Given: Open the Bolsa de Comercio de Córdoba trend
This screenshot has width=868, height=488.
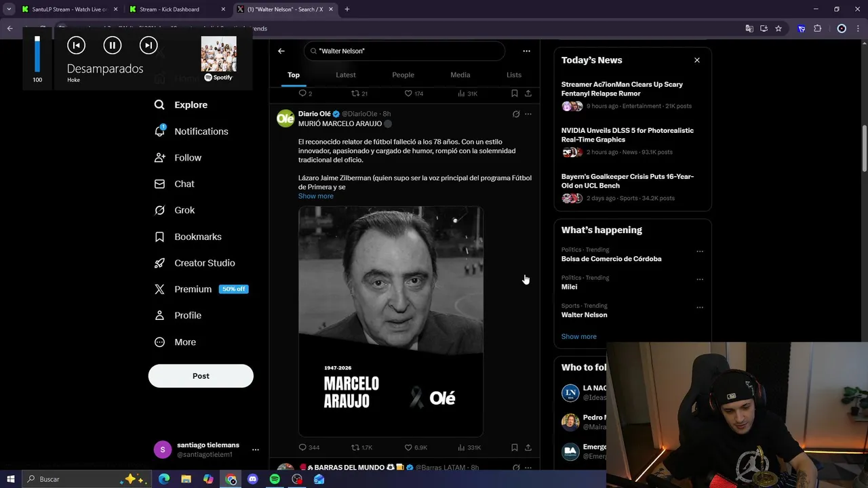Looking at the screenshot, I should pyautogui.click(x=611, y=259).
